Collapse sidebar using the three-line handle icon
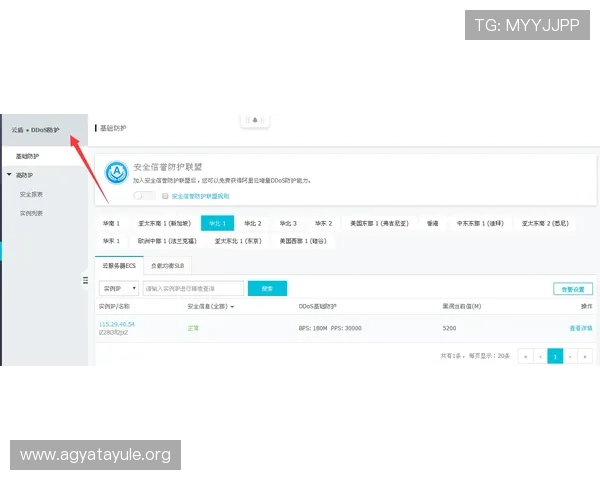The width and height of the screenshot is (600, 480). pos(85,280)
